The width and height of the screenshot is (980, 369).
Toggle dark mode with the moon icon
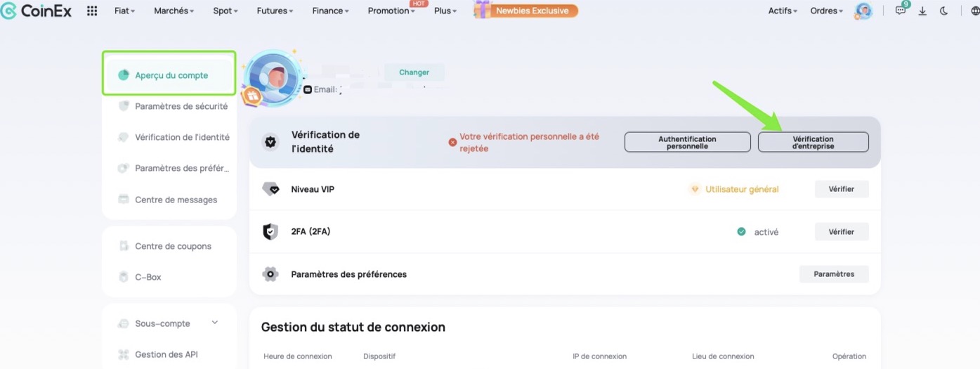[x=943, y=11]
